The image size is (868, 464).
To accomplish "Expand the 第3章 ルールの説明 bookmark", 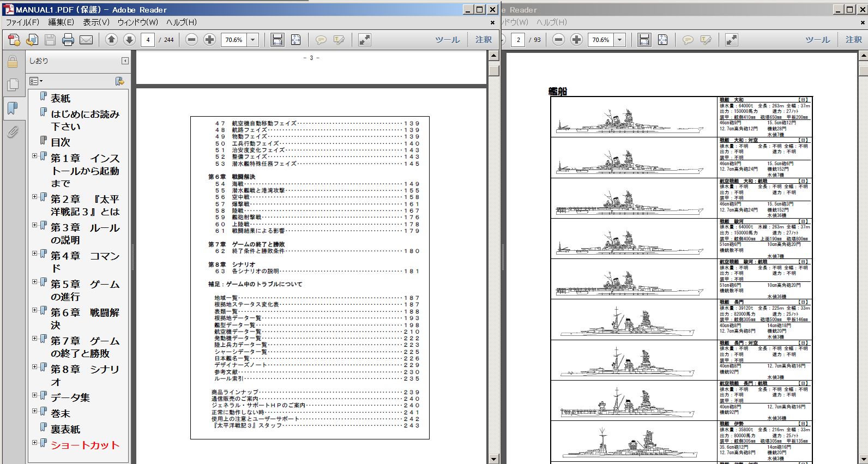I will [35, 225].
